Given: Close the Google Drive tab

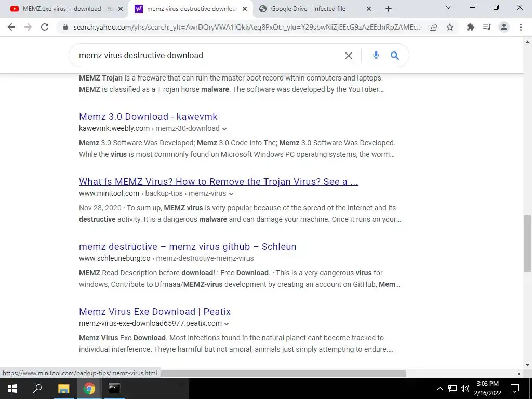Looking at the screenshot, I should click(369, 9).
